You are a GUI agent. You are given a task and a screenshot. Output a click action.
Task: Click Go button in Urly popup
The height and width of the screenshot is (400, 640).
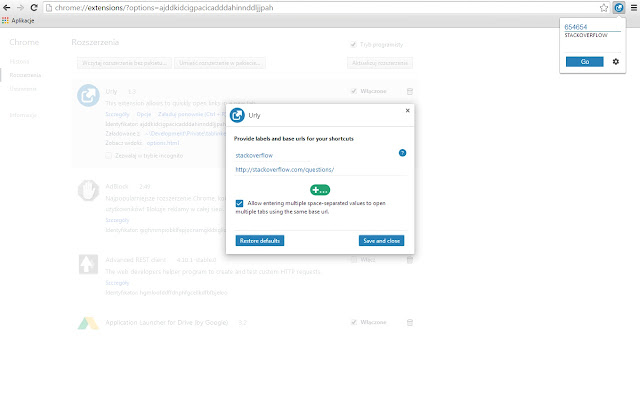(x=584, y=62)
